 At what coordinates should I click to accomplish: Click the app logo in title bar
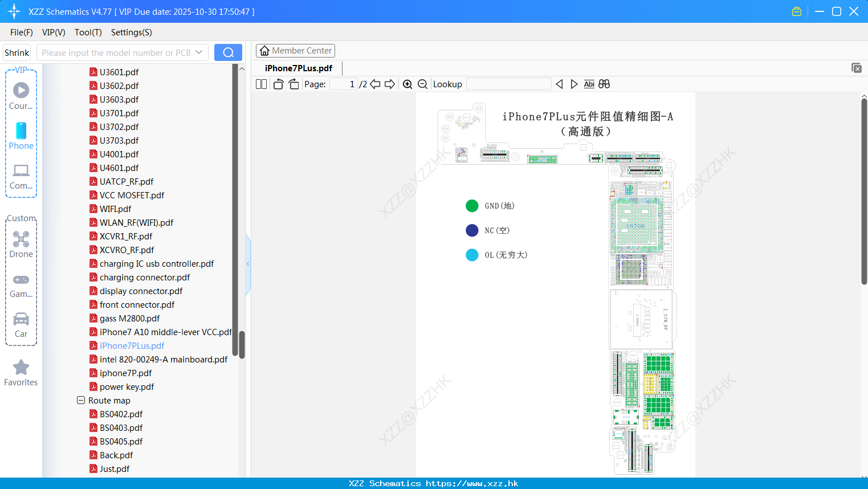(14, 11)
